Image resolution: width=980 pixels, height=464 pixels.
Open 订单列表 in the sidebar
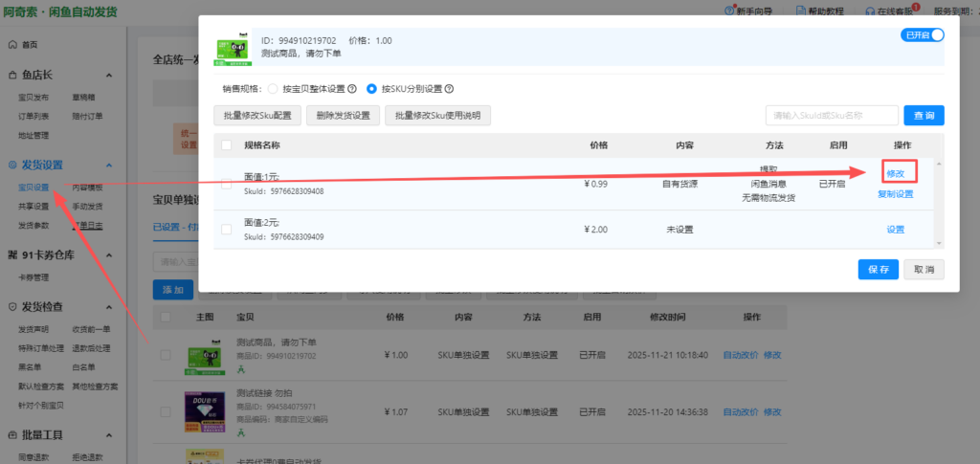pos(33,116)
